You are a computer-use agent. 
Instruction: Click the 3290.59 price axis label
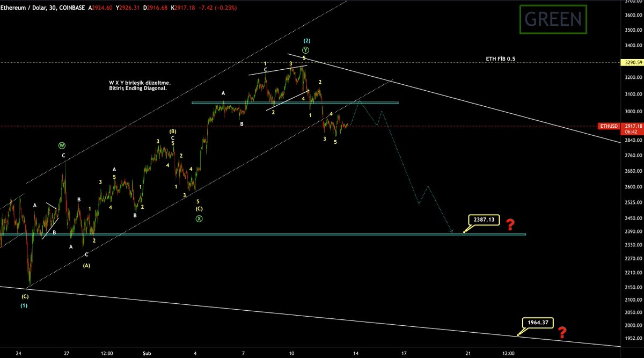tap(631, 62)
